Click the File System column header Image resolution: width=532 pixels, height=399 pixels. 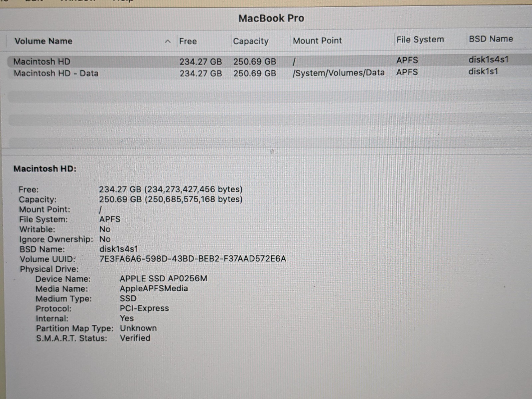(x=420, y=40)
